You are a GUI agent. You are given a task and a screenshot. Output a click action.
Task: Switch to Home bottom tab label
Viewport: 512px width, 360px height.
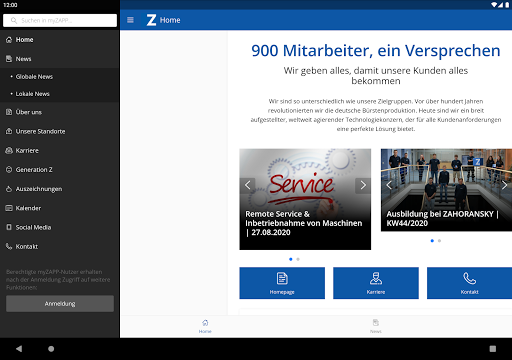point(205,331)
